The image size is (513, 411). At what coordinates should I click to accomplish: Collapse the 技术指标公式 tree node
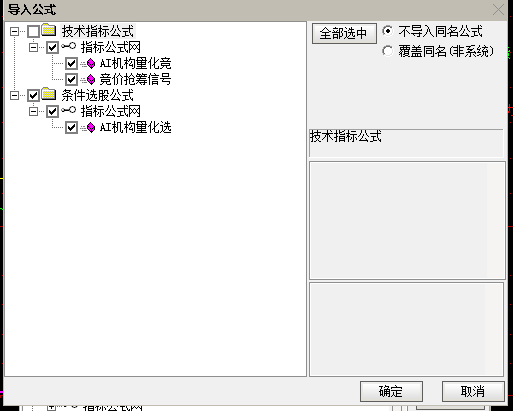pyautogui.click(x=14, y=31)
